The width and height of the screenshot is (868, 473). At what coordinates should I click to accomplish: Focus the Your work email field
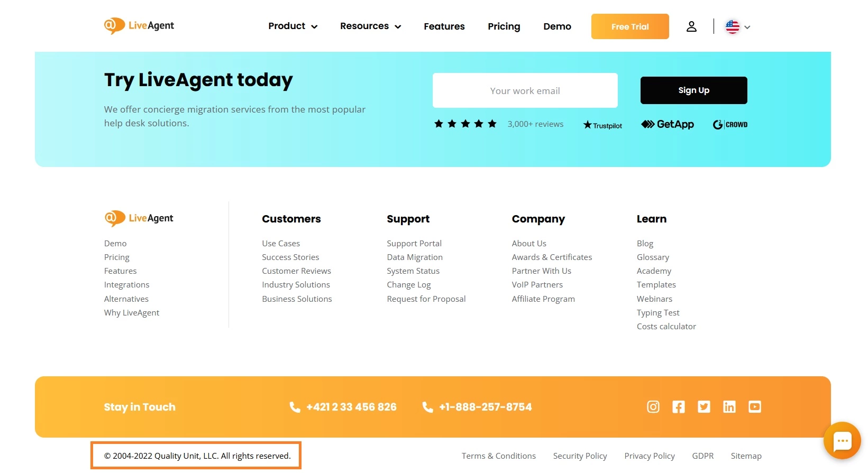coord(525,90)
